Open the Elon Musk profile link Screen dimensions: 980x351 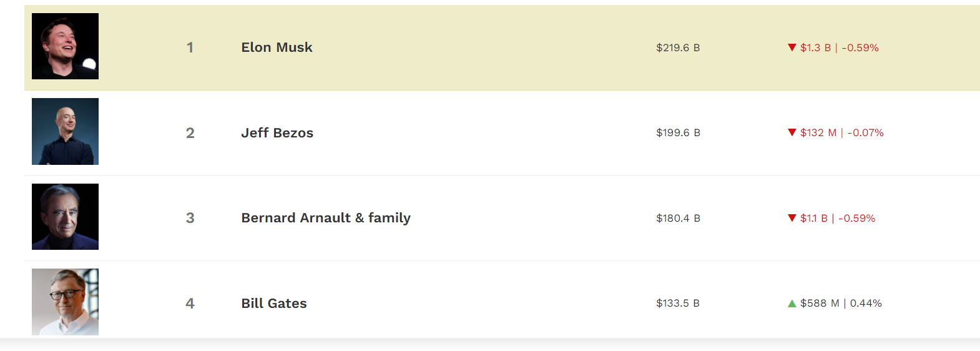click(277, 47)
